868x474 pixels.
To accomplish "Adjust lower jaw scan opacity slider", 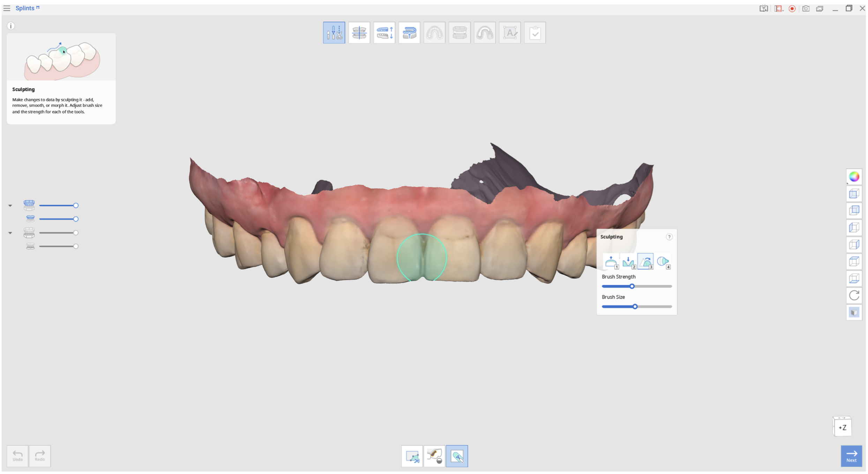I will click(x=59, y=246).
